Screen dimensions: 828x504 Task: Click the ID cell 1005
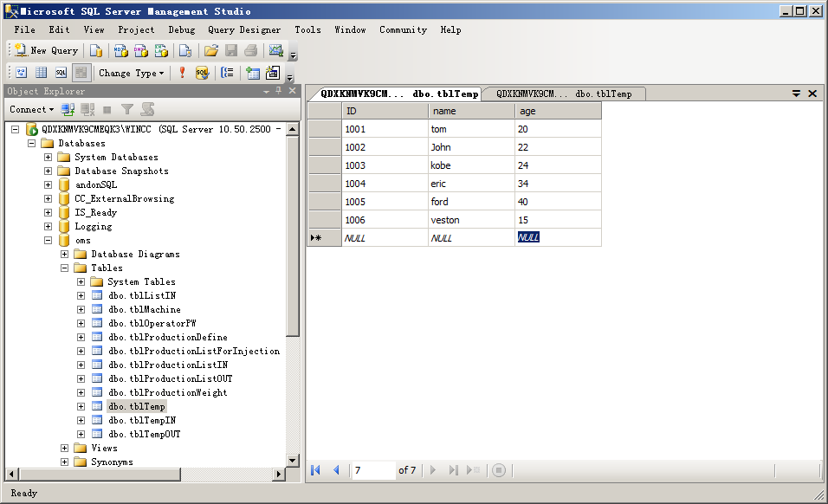tap(385, 202)
